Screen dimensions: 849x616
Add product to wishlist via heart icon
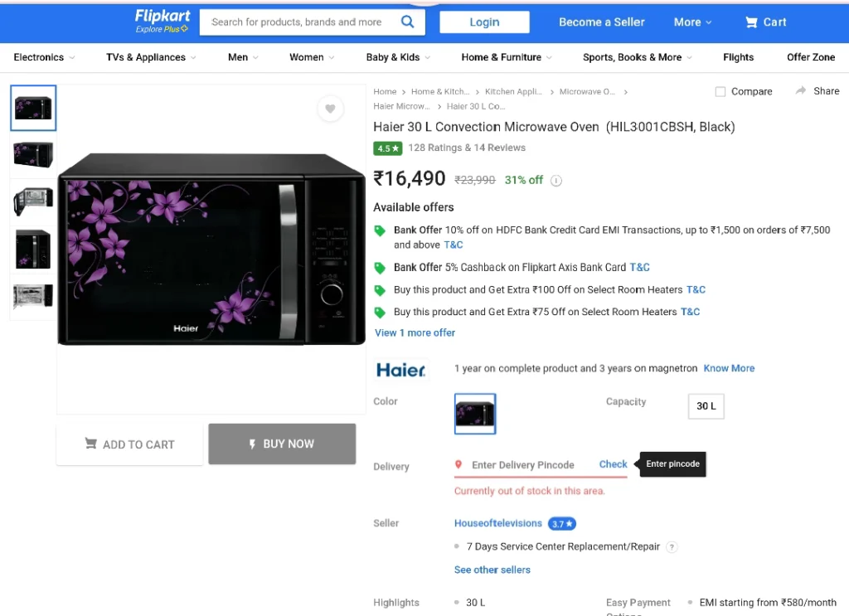coord(330,109)
